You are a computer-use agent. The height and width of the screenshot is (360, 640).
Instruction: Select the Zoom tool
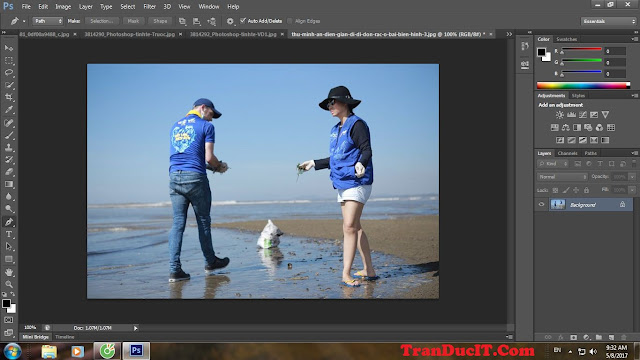(9, 284)
